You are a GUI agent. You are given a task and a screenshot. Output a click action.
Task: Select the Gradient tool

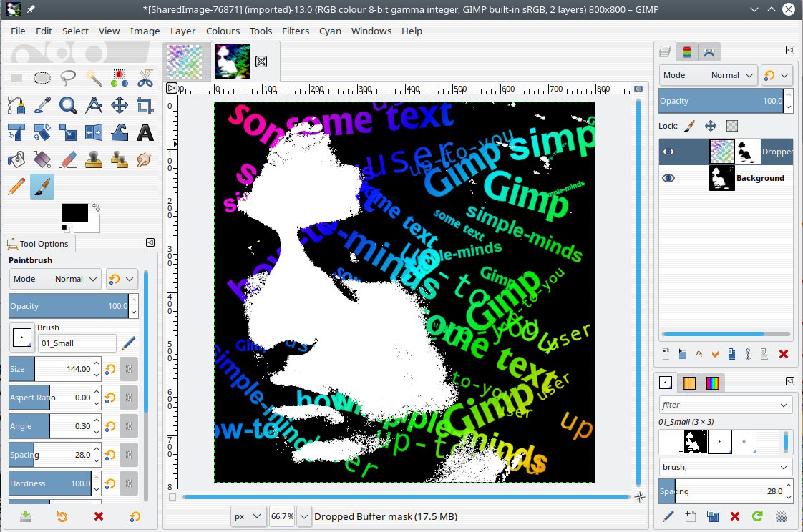coord(42,159)
